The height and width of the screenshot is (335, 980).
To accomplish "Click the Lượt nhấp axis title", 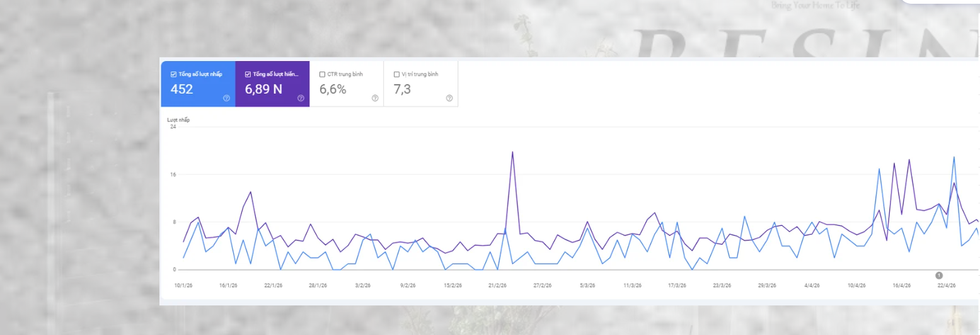I will tap(178, 120).
